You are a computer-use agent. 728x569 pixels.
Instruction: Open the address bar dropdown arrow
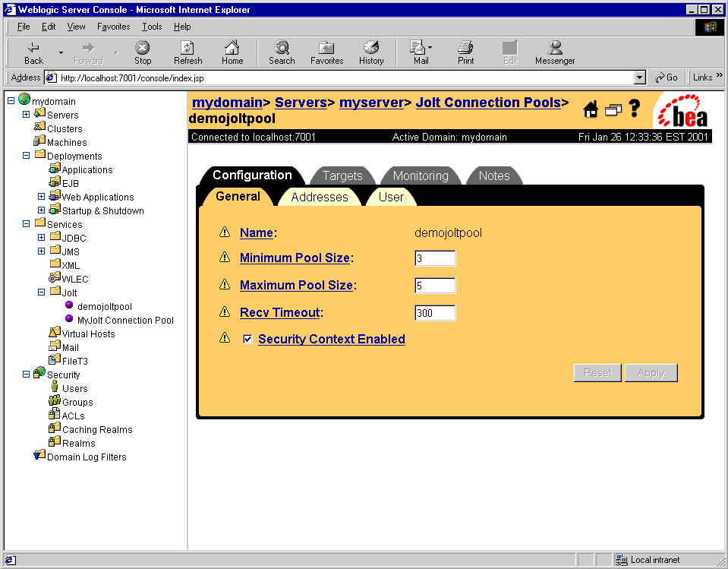tap(640, 77)
